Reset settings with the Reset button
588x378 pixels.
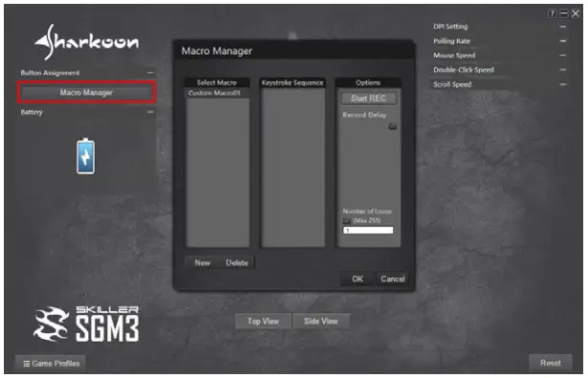551,363
